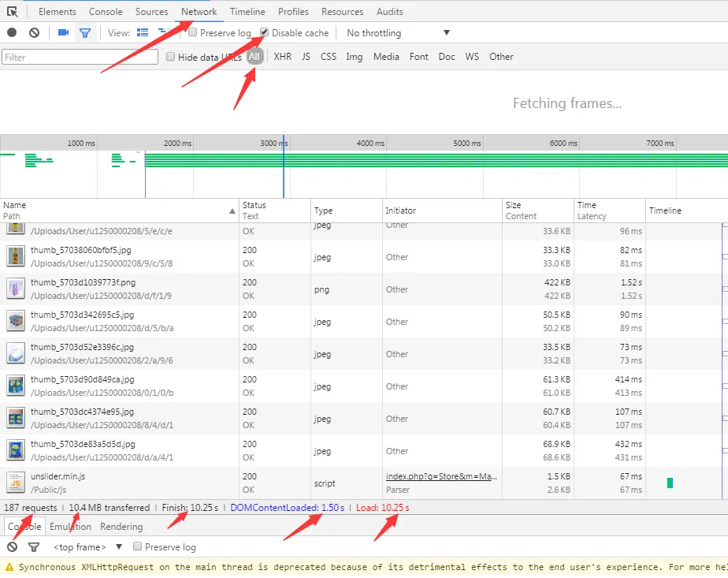Click the thumb_5703d1039773f.png thumbnail

(16, 289)
